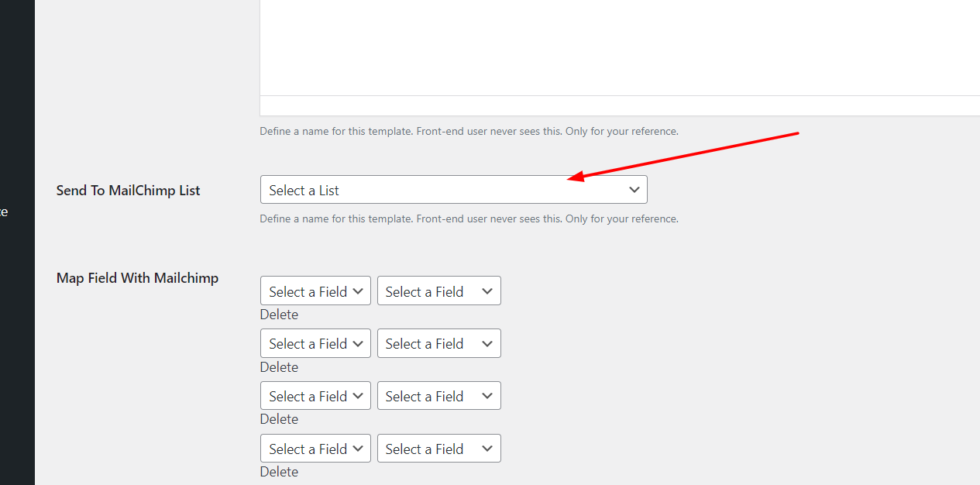
Task: Click the bottom status strip of text area
Action: coord(620,106)
